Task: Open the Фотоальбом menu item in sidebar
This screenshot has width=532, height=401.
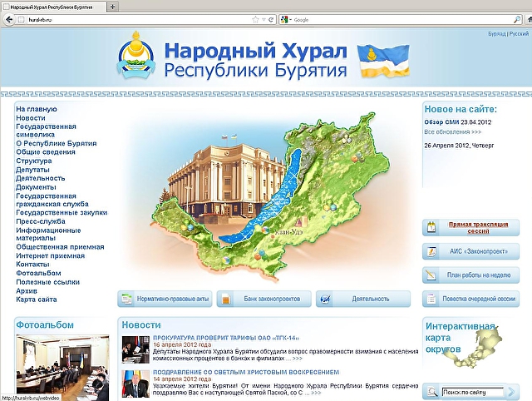Action: pos(38,273)
